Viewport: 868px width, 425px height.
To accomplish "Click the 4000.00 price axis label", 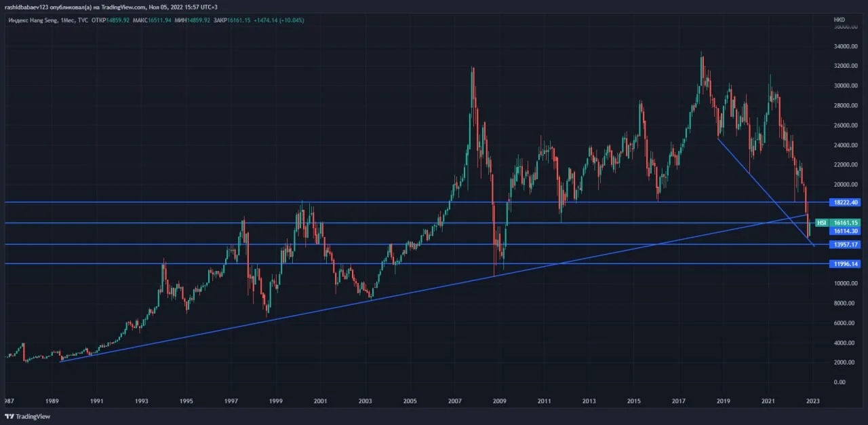I will tap(844, 343).
